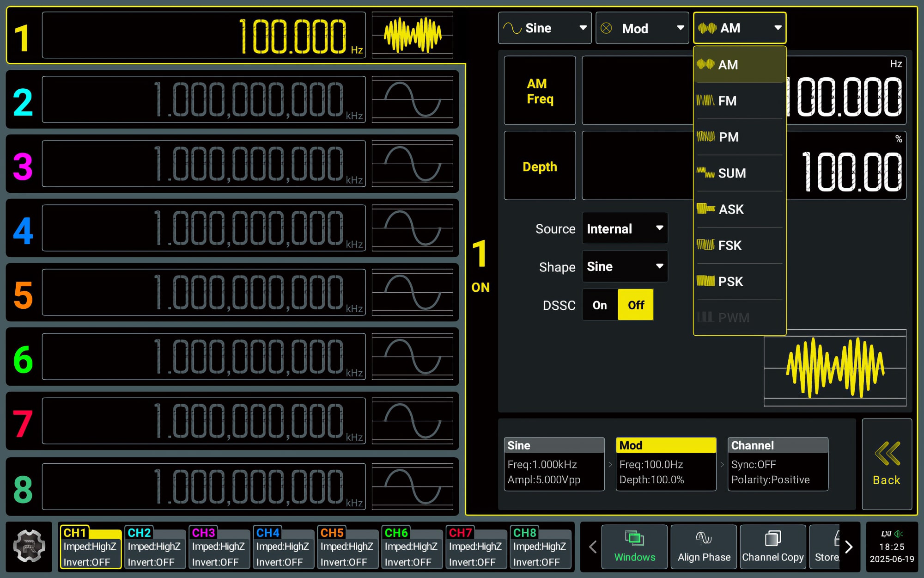
Task: Open the Mod summary card
Action: (666, 464)
